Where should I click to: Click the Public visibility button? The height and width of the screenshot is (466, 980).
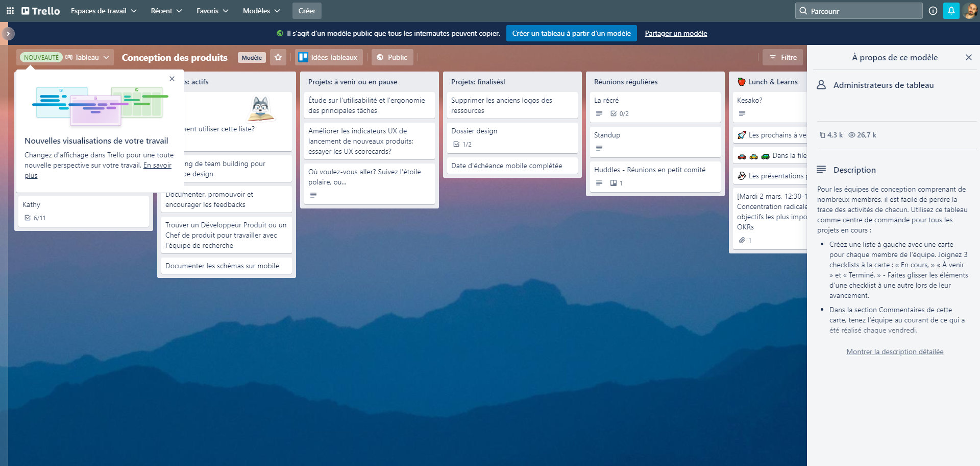(392, 57)
